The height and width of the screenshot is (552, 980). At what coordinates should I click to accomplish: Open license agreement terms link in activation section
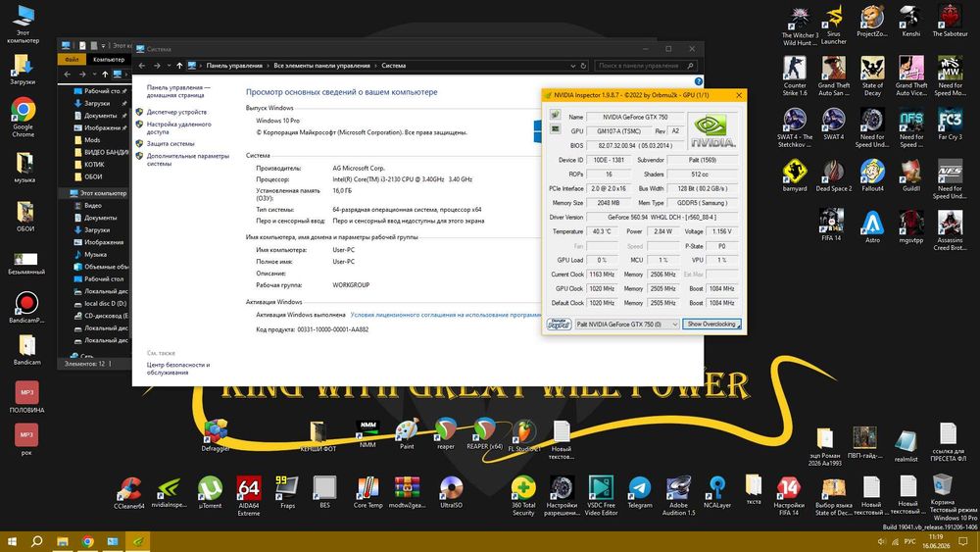[445, 315]
